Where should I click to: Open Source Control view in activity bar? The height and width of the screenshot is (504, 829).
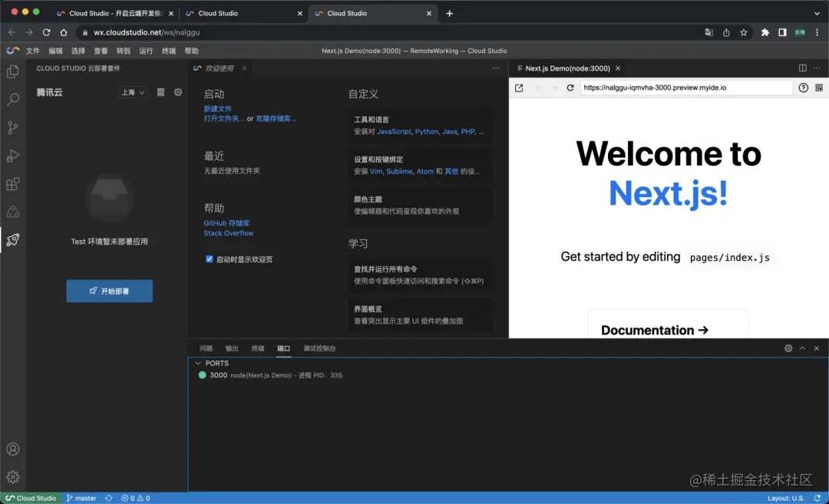coord(13,127)
